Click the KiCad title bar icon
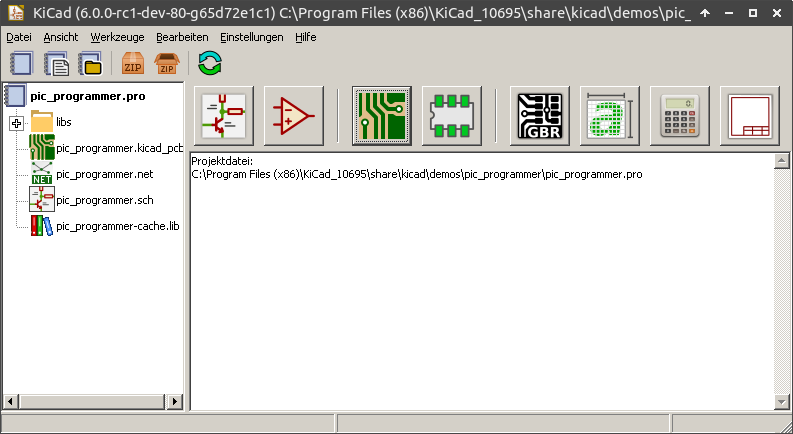793x434 pixels. tap(16, 13)
